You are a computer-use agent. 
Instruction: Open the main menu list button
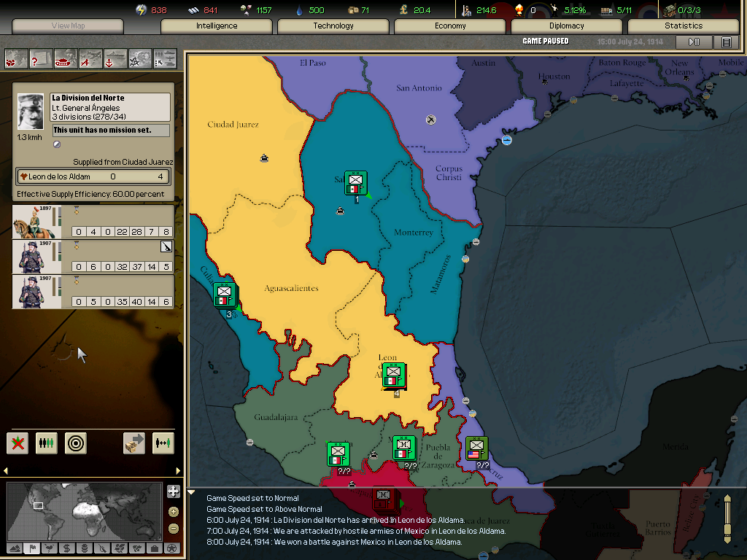[x=726, y=42]
